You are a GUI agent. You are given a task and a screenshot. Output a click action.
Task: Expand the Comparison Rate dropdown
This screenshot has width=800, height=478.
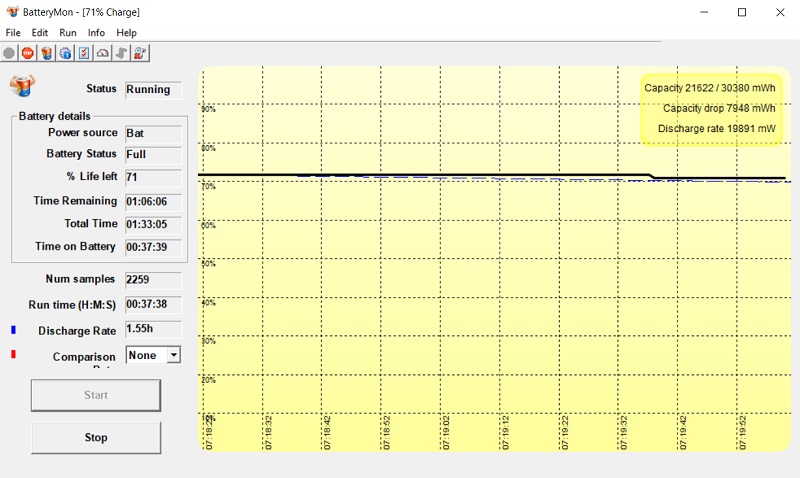173,355
